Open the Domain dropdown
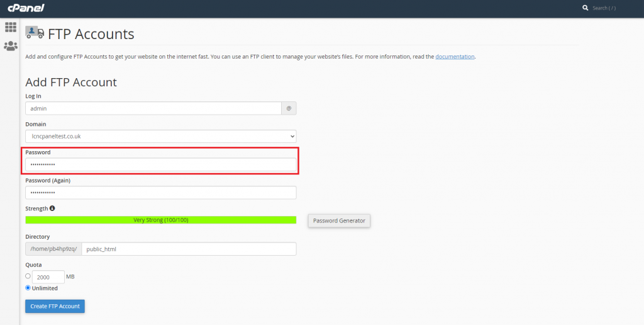This screenshot has height=325, width=644. (x=160, y=136)
